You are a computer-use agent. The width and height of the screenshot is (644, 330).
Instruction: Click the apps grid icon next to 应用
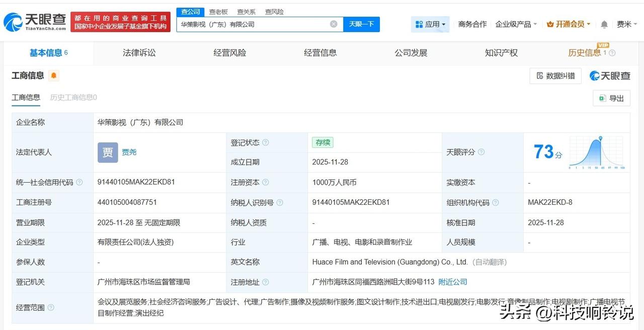point(419,24)
